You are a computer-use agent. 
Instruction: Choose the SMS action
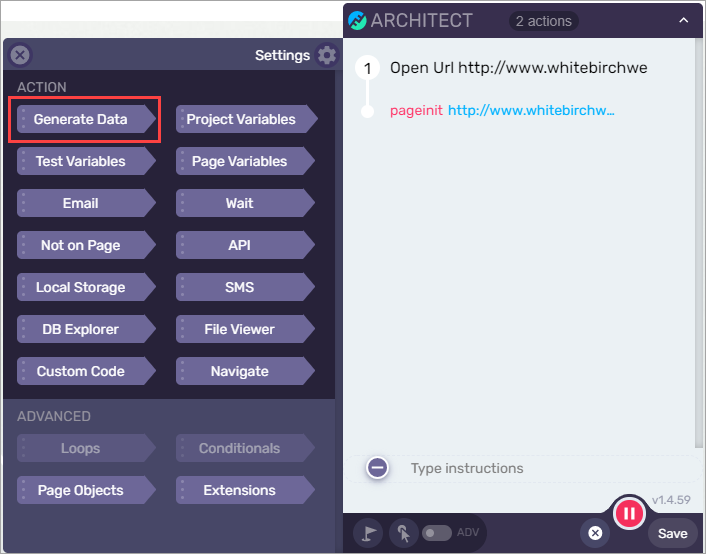click(245, 287)
